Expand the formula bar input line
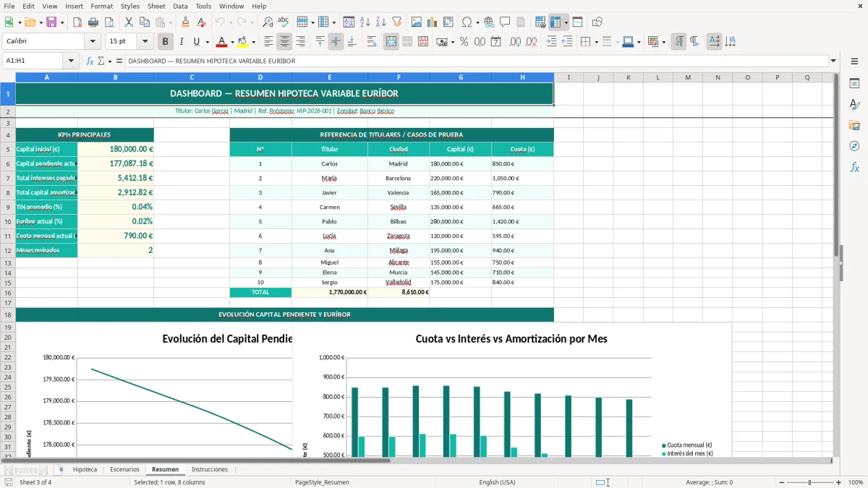 [834, 61]
